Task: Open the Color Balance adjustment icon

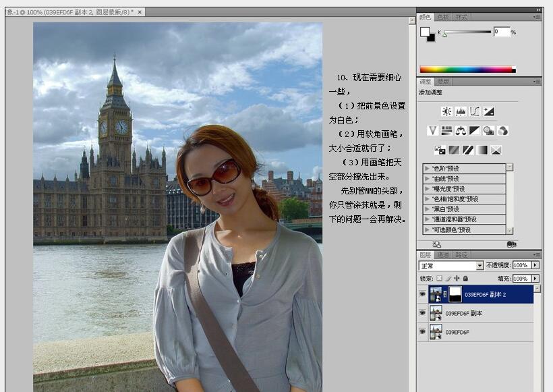Action: click(x=461, y=131)
